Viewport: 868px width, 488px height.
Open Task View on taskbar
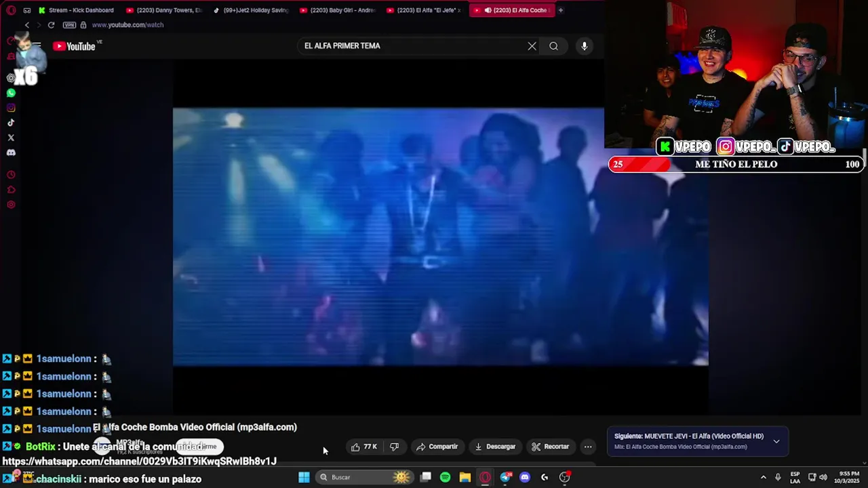425,477
